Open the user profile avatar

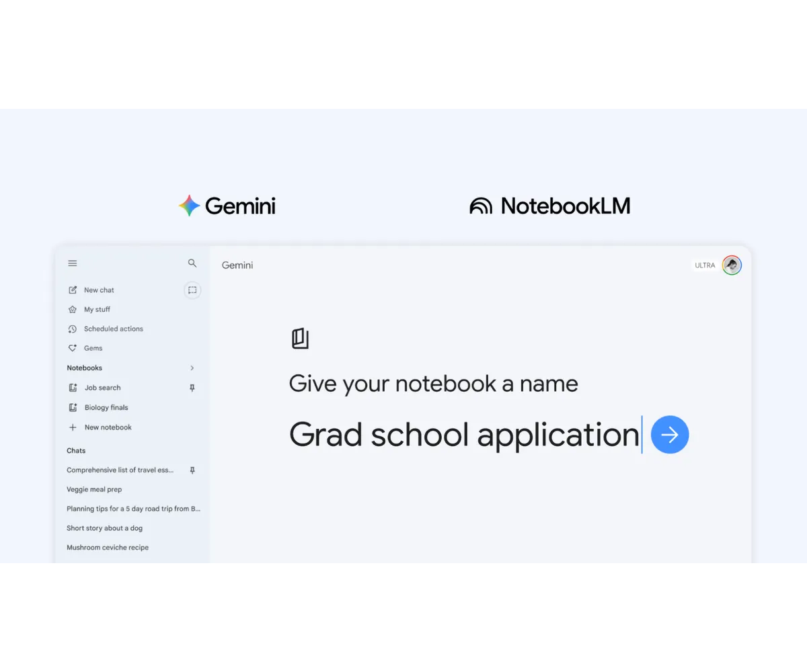pos(732,265)
